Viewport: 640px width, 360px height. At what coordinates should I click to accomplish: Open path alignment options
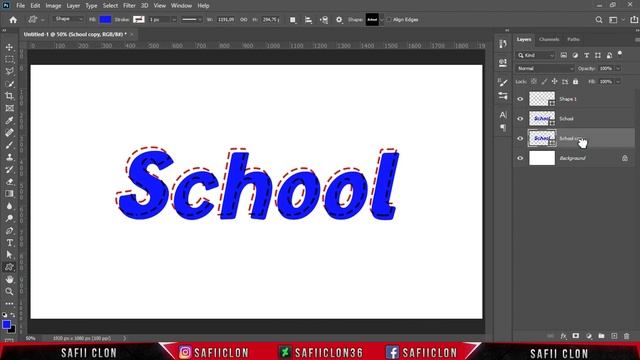coord(308,20)
